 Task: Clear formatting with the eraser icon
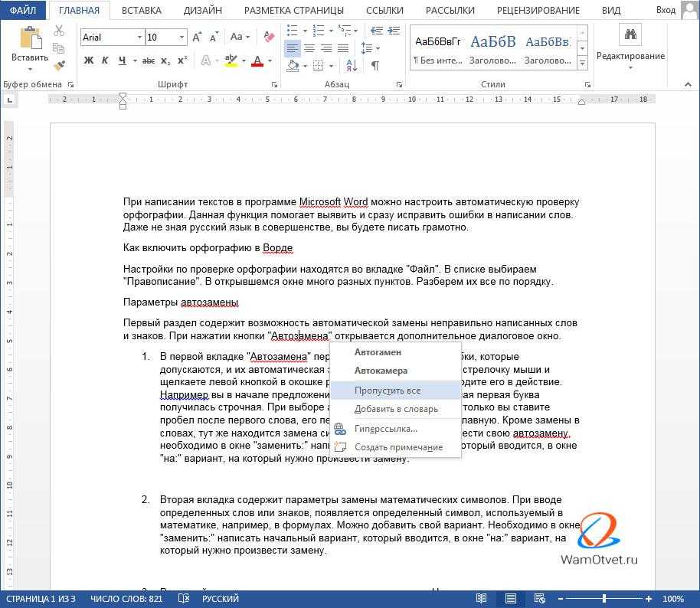point(268,37)
